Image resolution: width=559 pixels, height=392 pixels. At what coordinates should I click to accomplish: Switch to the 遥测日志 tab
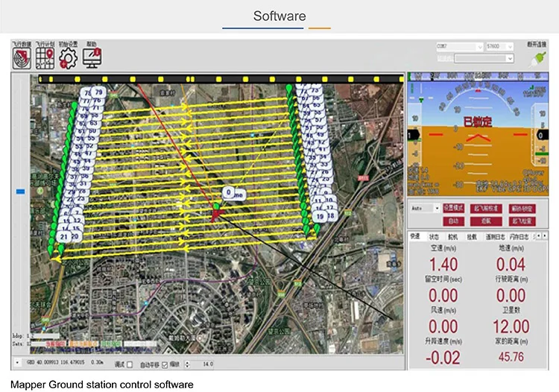coord(495,237)
